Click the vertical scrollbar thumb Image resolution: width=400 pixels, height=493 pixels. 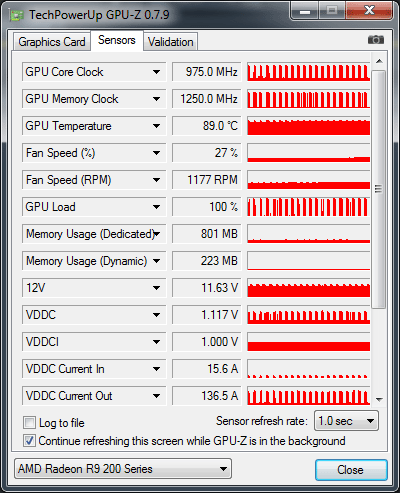(378, 189)
